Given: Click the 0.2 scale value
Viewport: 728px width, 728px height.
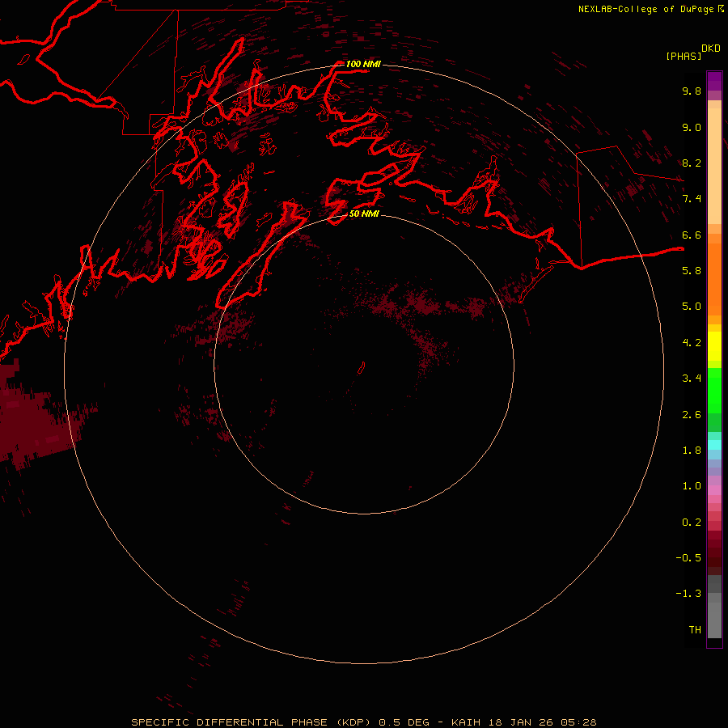Looking at the screenshot, I should click(692, 523).
